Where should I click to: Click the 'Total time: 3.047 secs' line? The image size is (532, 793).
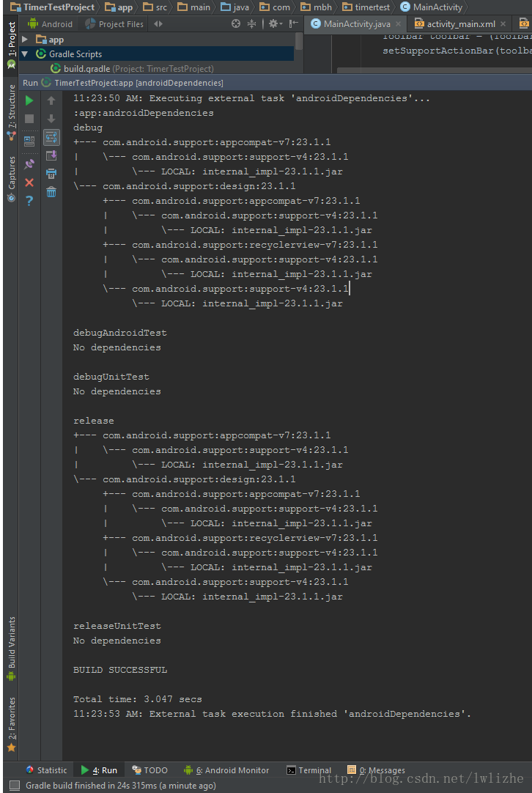138,699
